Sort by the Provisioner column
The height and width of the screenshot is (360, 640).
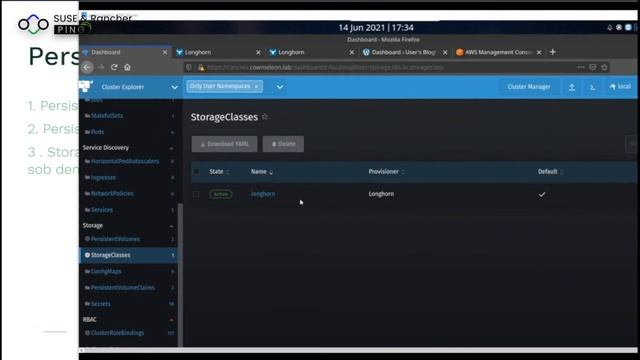[x=386, y=172]
